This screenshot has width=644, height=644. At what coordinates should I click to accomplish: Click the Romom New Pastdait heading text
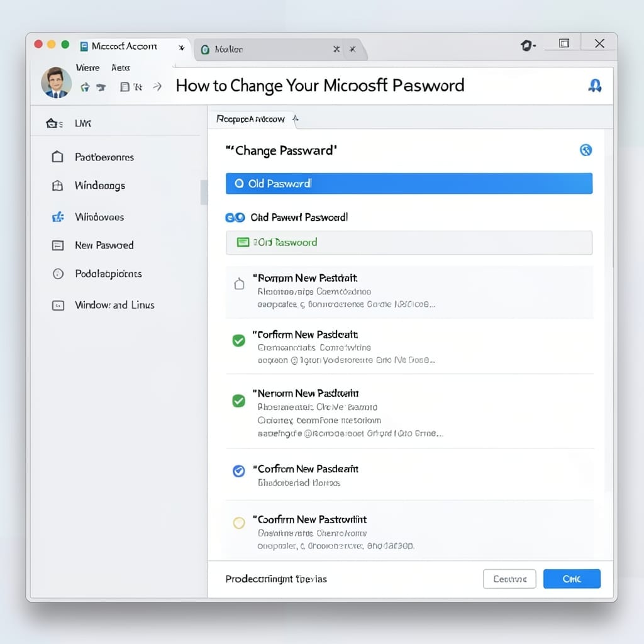pos(305,278)
